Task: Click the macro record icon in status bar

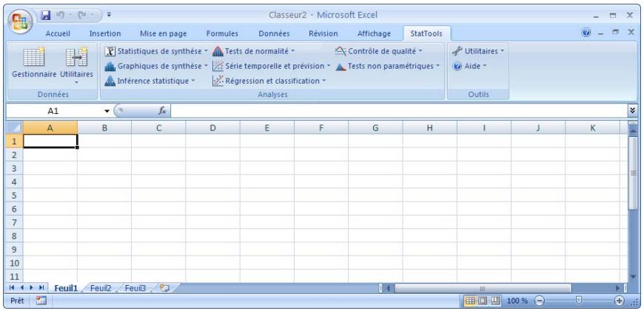Action: [x=41, y=301]
